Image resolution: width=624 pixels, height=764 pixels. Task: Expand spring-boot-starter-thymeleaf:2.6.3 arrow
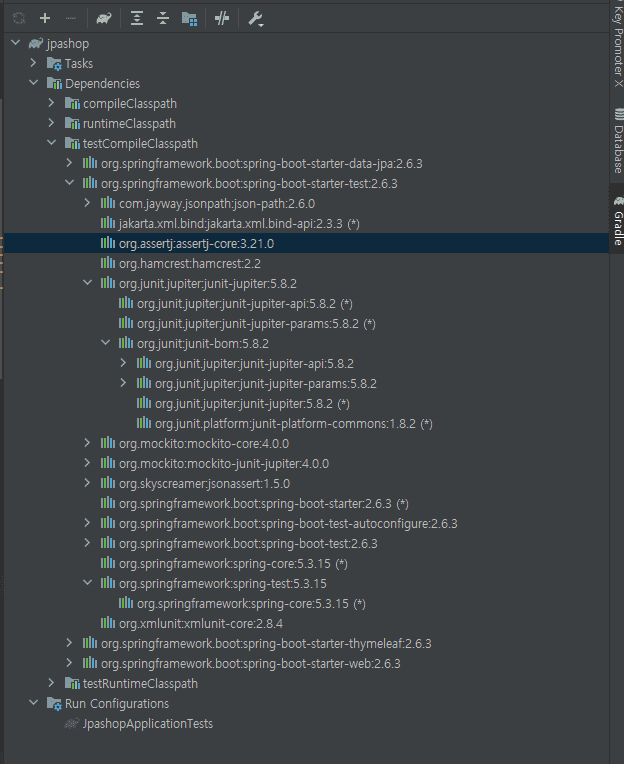pos(69,643)
